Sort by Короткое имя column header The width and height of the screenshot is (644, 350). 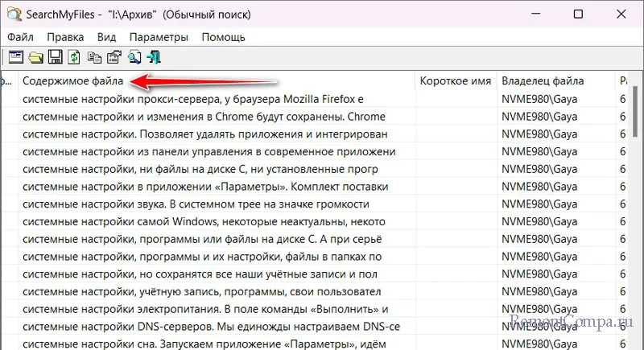[x=455, y=81]
